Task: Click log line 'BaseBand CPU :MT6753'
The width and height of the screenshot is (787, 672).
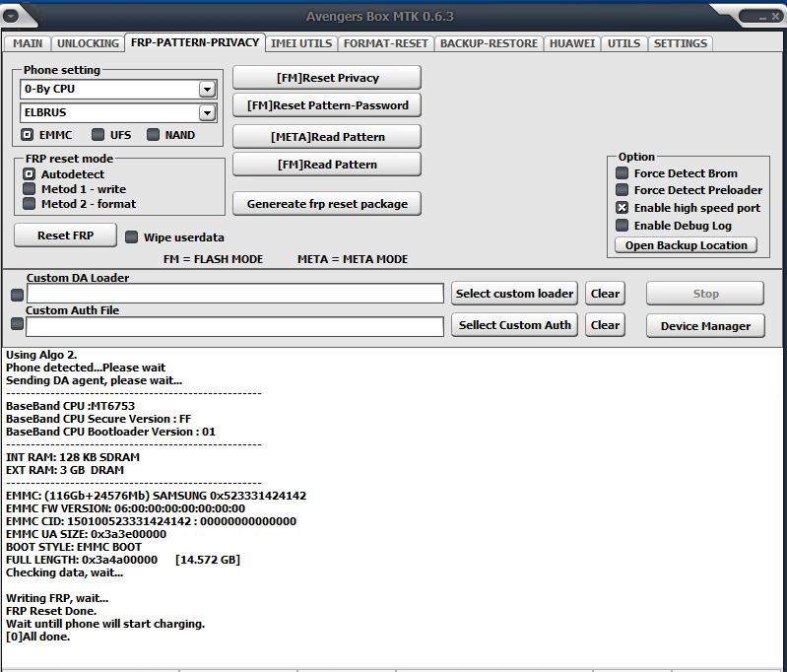Action: pyautogui.click(x=70, y=406)
